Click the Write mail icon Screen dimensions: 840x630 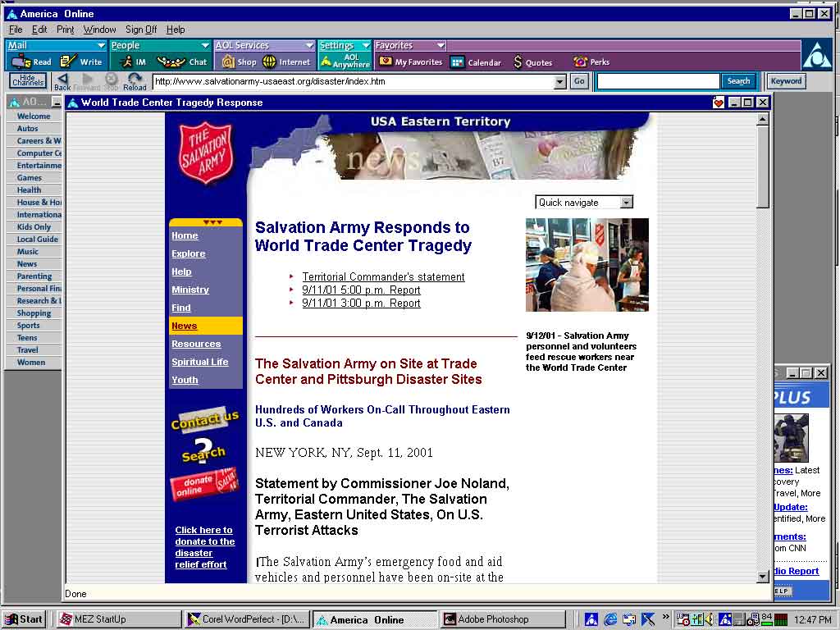tap(81, 62)
